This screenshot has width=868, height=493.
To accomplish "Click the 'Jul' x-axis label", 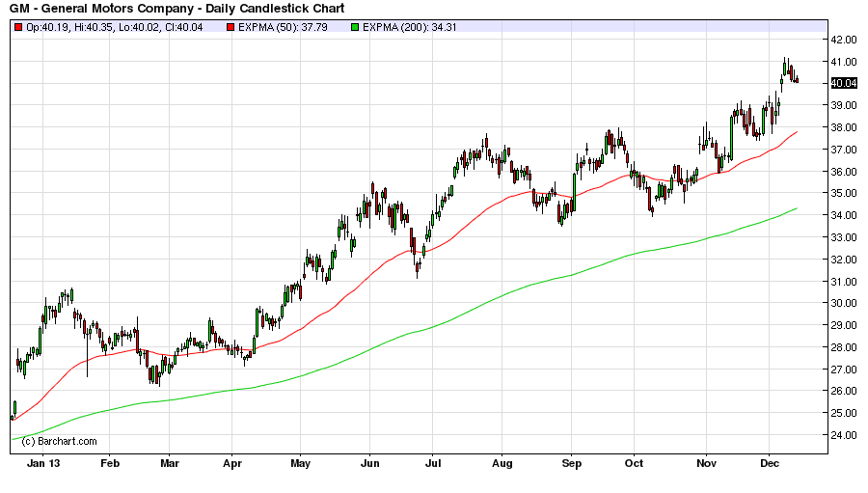I will [433, 463].
